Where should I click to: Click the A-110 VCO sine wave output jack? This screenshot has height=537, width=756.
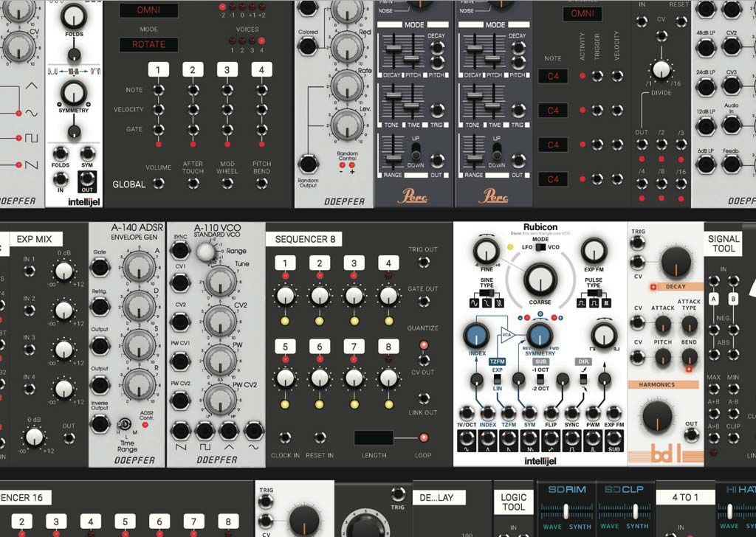tap(254, 431)
